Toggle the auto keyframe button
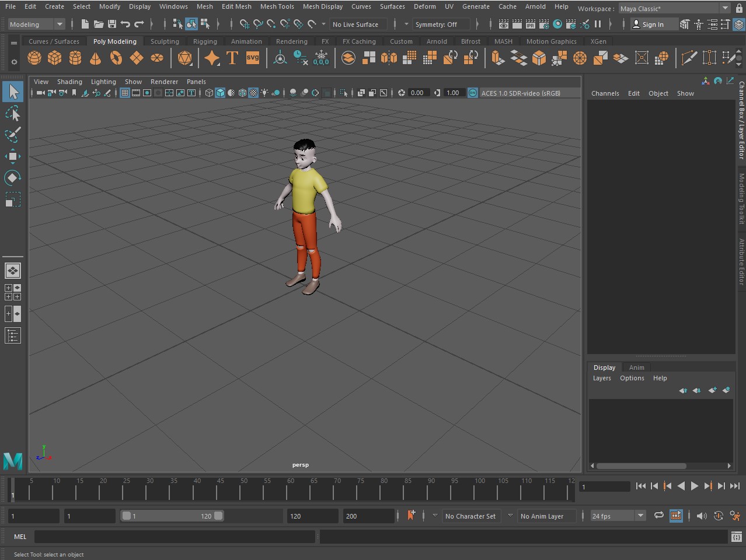The image size is (746, 560). (x=719, y=516)
